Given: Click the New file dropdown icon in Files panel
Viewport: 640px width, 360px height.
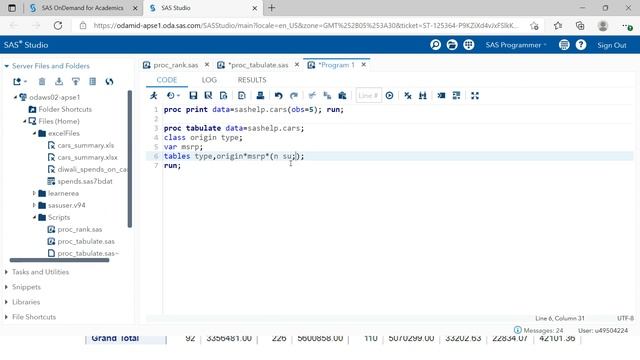Looking at the screenshot, I should pyautogui.click(x=20, y=82).
